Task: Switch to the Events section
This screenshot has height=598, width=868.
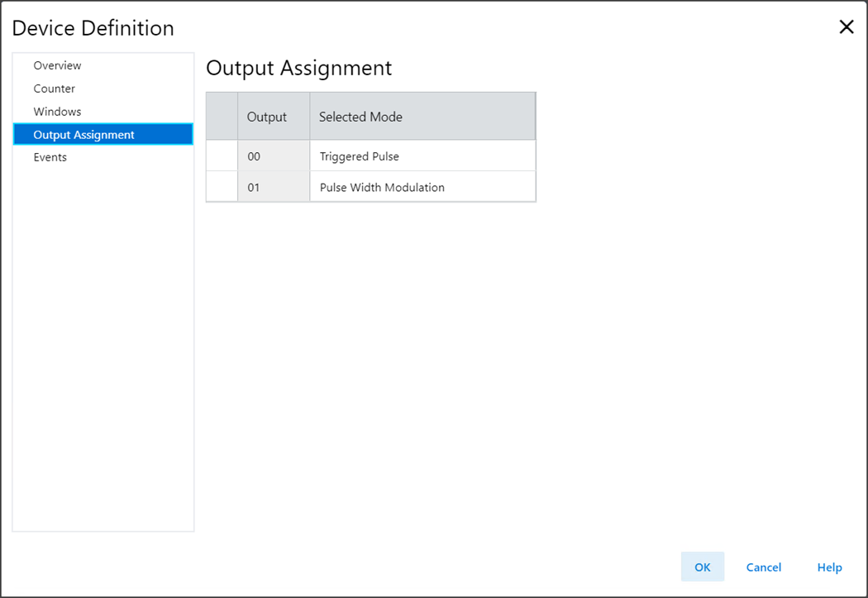Action: [x=50, y=157]
